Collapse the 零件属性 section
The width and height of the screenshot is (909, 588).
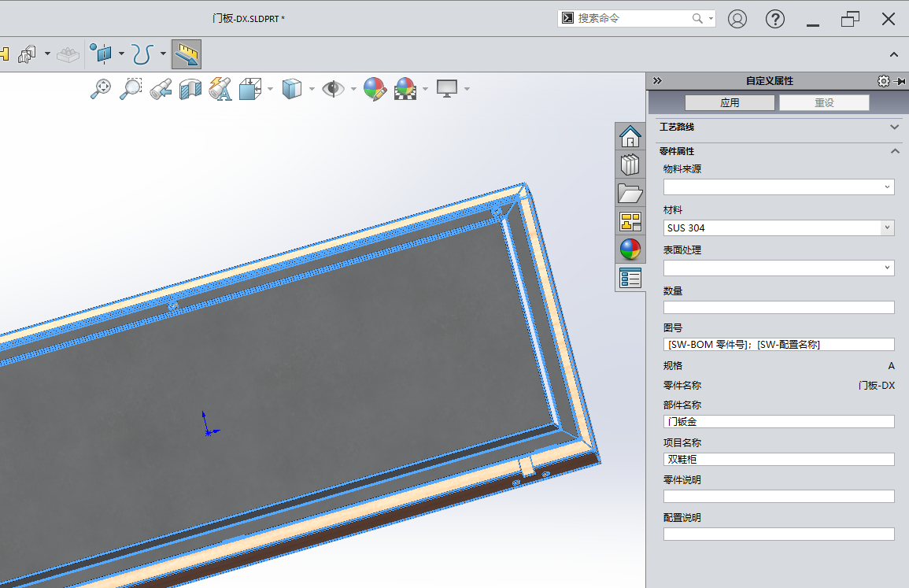pos(895,151)
